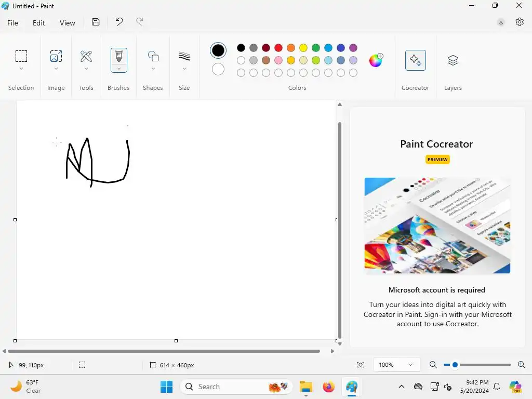532x399 pixels.
Task: Expand the Brushes type chevron
Action: tap(119, 69)
